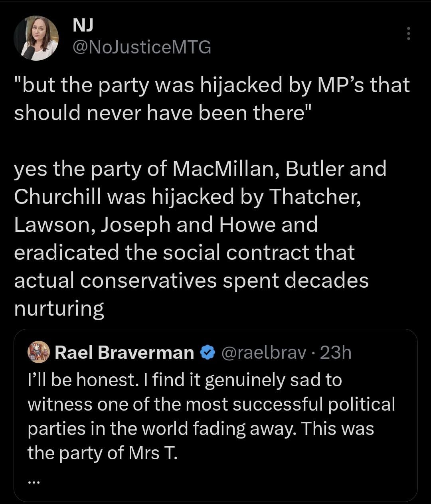Click "successful political" in the quoted tweet
The width and height of the screenshot is (431, 504).
[x=313, y=404]
